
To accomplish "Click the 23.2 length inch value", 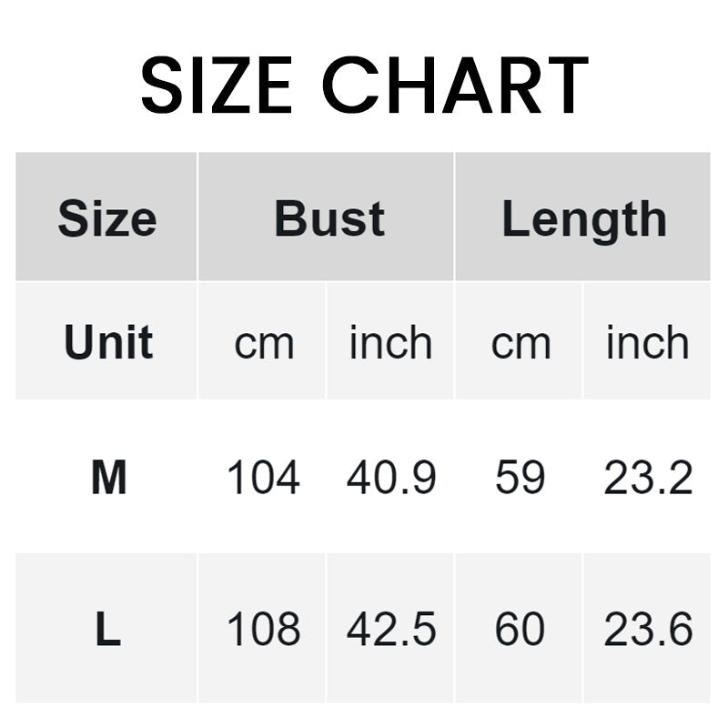I will coord(648,478).
